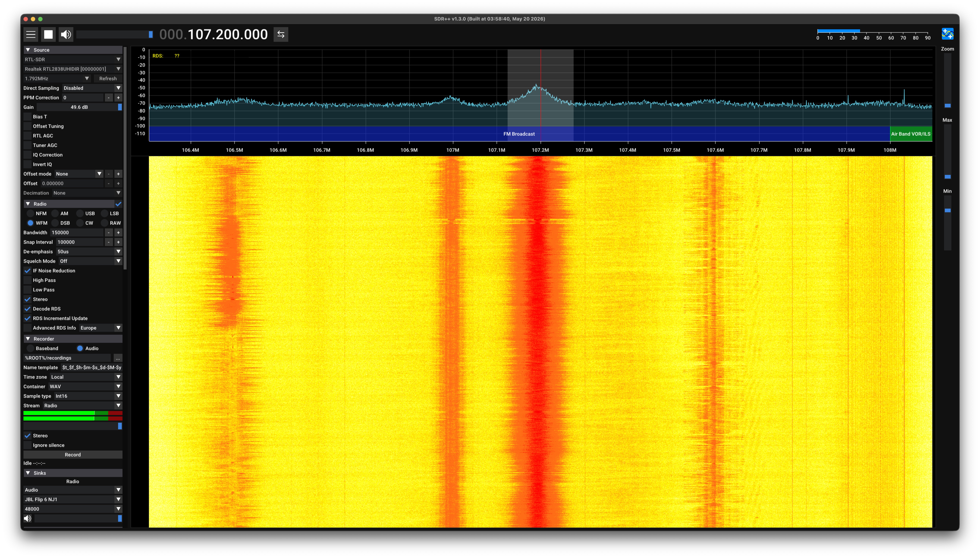Increase Offset mode value with plus
The height and width of the screenshot is (558, 980).
pyautogui.click(x=118, y=174)
